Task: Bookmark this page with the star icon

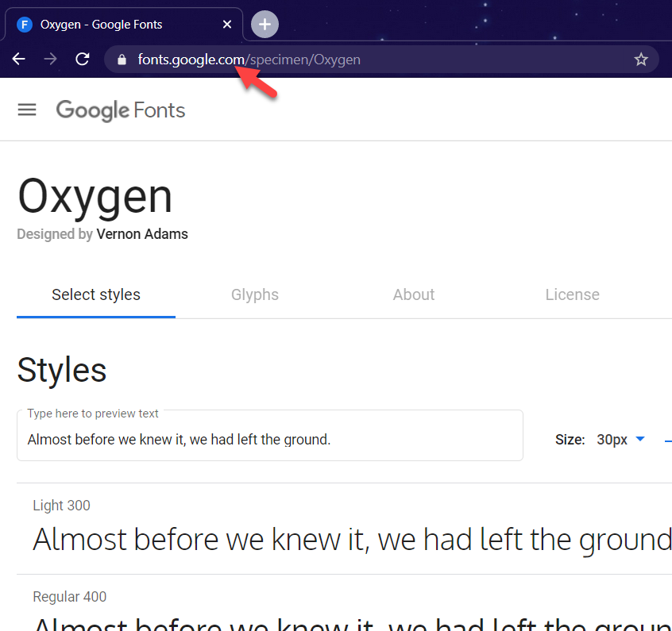Action: coord(641,59)
